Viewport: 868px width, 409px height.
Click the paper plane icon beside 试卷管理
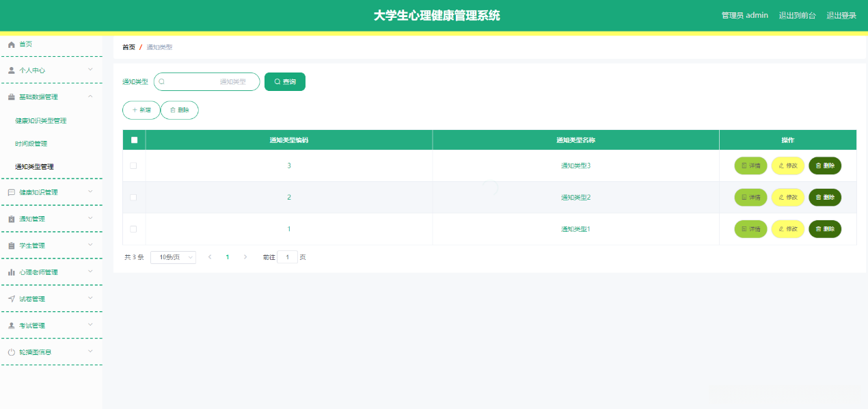pos(11,299)
